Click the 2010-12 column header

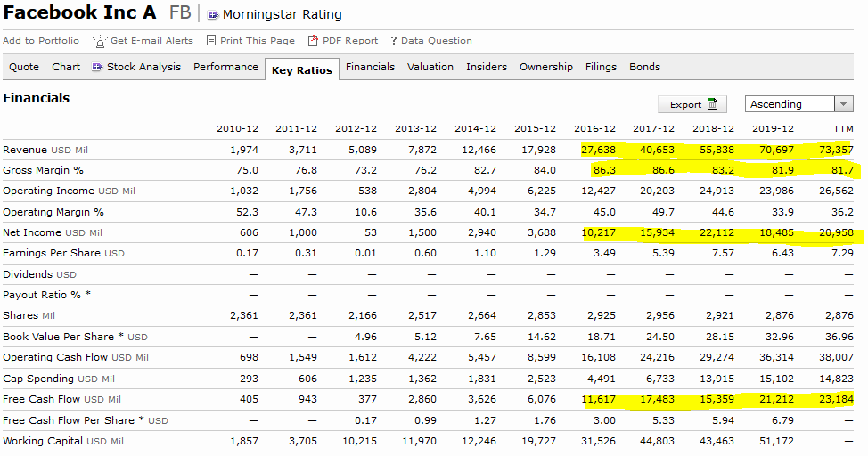point(237,129)
